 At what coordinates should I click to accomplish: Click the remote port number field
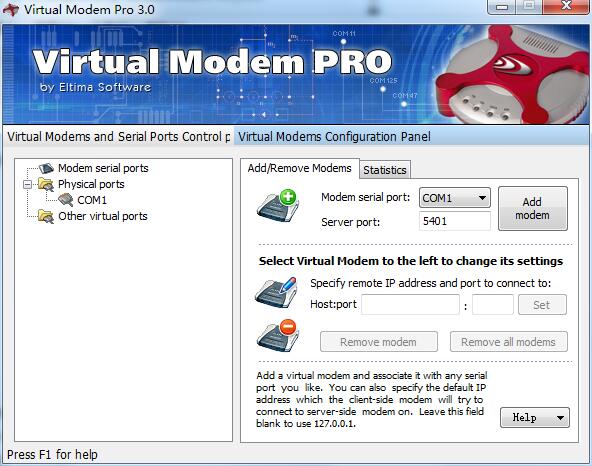[x=493, y=305]
